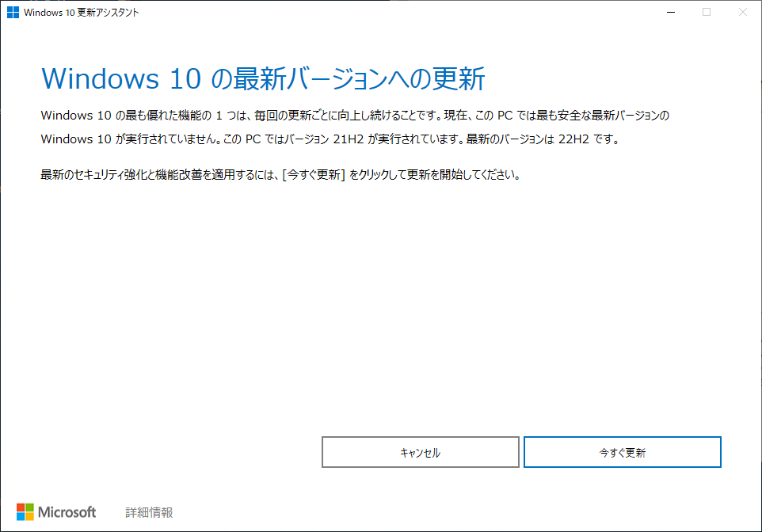Click the Microsoft logo in footer
Viewport: 762px width, 532px height.
56,512
